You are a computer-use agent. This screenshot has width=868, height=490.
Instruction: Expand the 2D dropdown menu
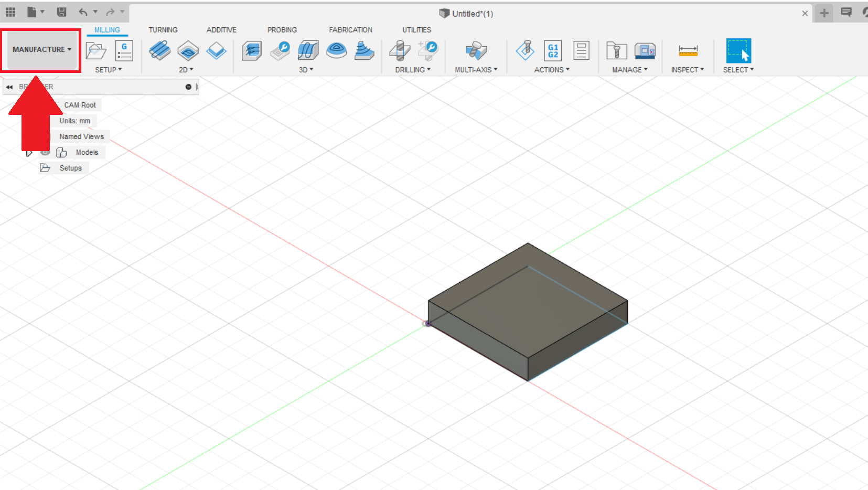(186, 70)
